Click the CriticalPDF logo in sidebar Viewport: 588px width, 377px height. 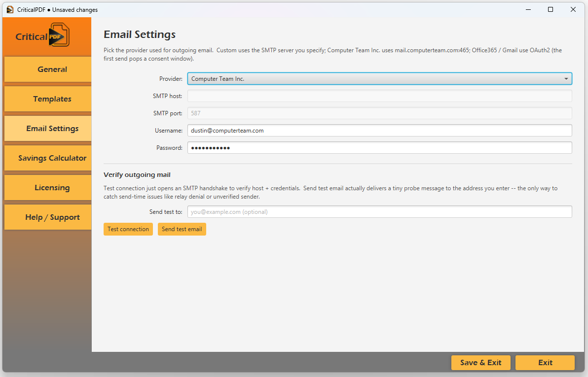click(x=42, y=35)
